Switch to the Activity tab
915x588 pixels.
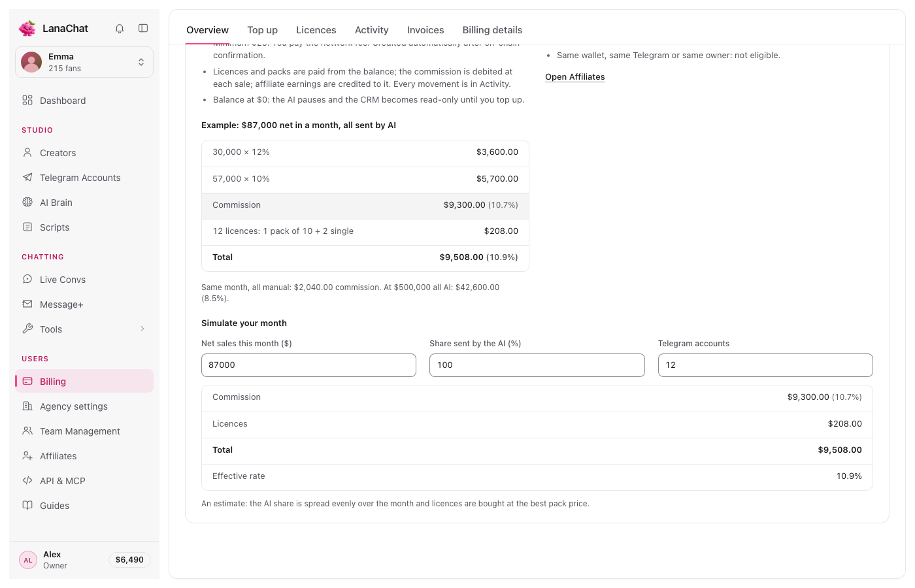tap(371, 30)
